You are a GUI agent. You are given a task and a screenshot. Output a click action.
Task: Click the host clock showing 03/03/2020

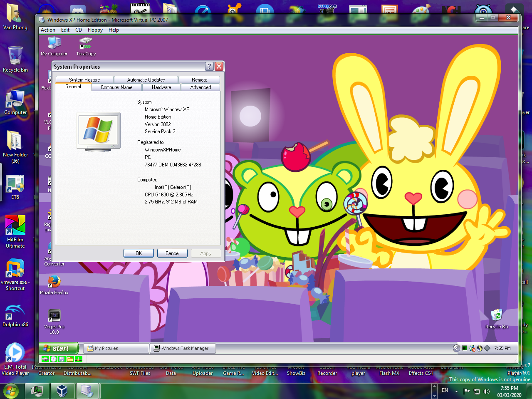click(510, 392)
